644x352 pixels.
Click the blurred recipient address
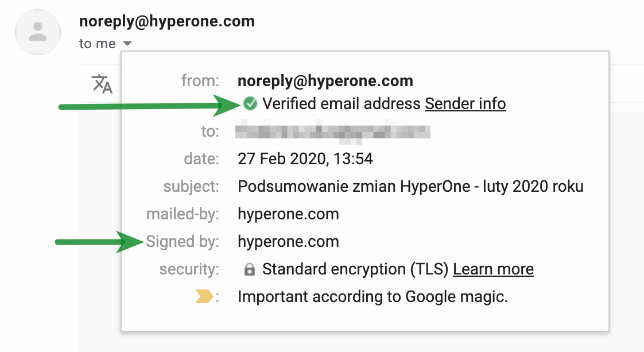pos(333,131)
